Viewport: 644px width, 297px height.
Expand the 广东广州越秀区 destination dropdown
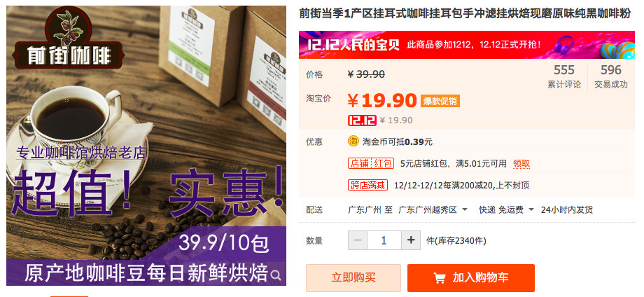click(433, 210)
